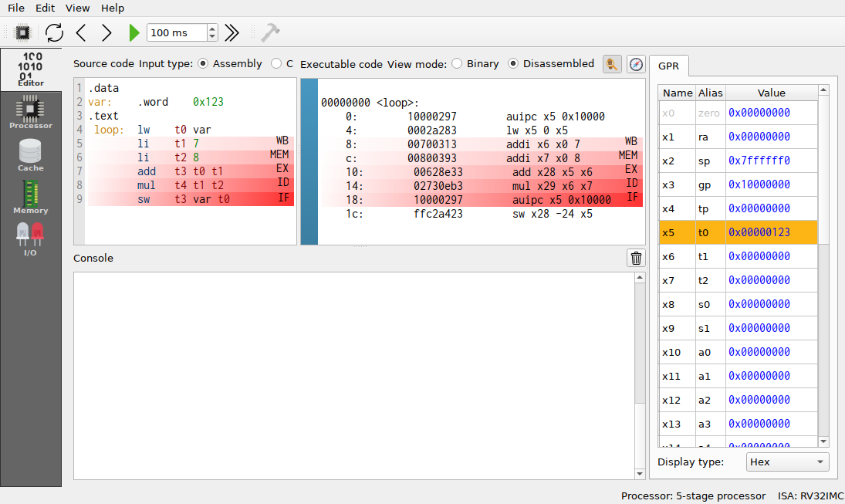Step back one clock cycle
845x504 pixels.
(x=81, y=33)
